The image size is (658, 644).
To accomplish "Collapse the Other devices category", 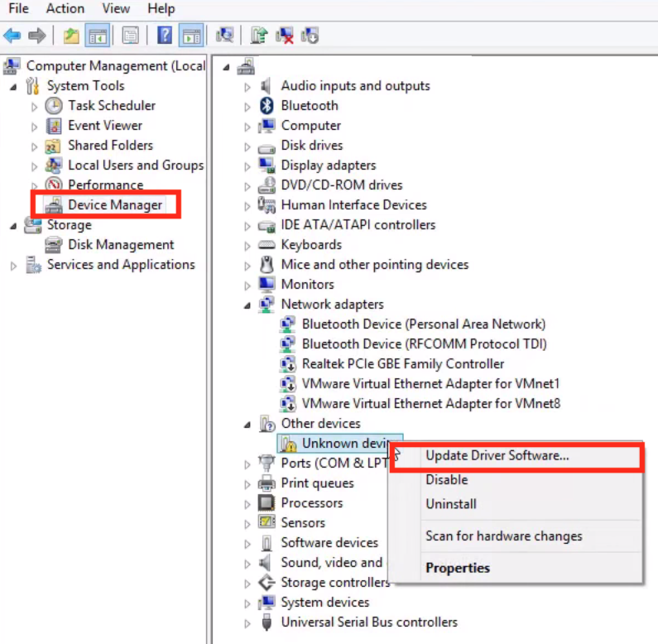I will pos(247,425).
